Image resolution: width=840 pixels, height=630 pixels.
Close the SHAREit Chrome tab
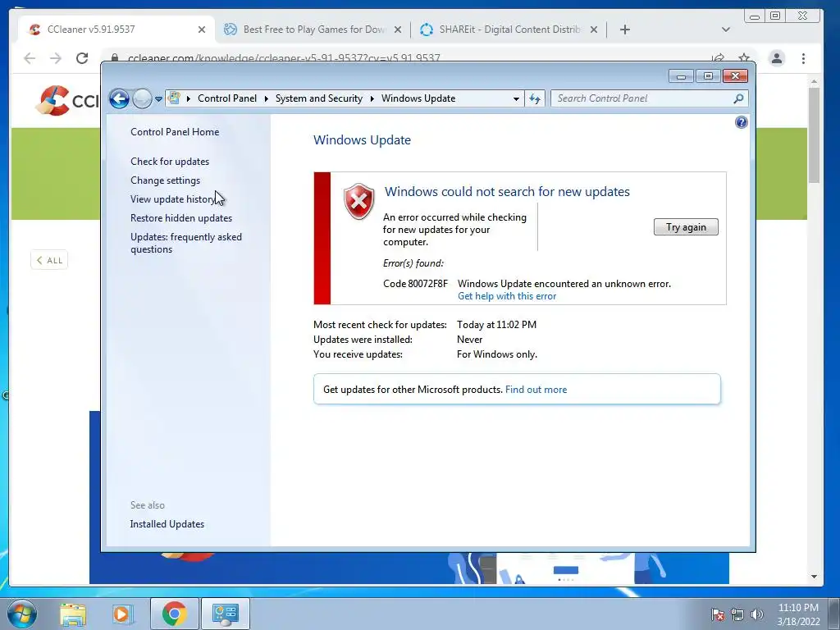[594, 30]
